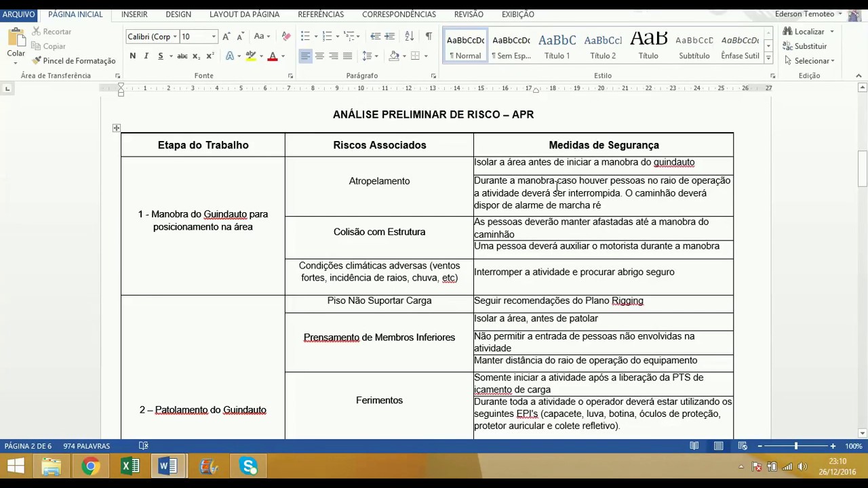Switch to the LAYOUT DA PÁGINA tab
Image resolution: width=868 pixels, height=488 pixels.
click(244, 14)
